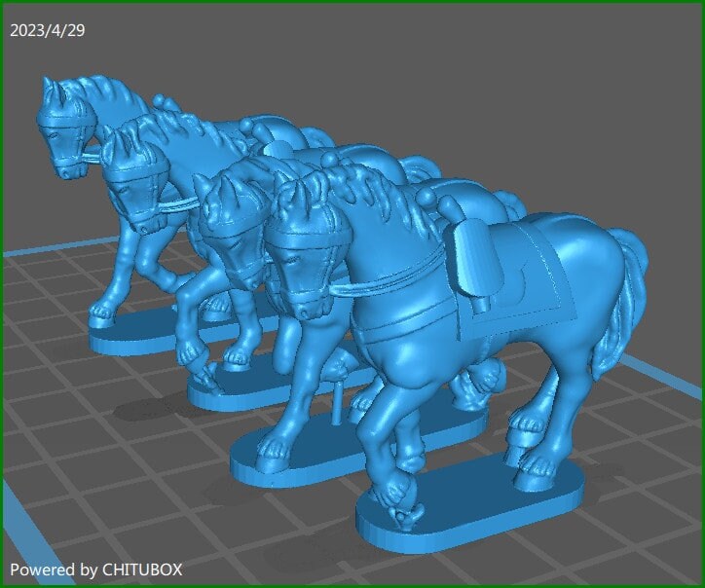Click the empty gray background in top-right
This screenshot has height=588, width=705.
point(584,78)
